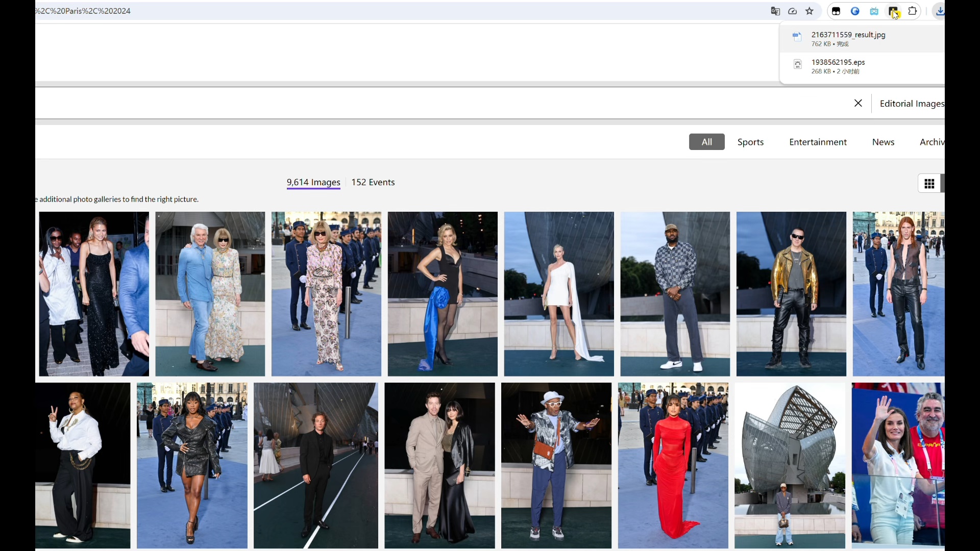
Task: Click the 9,614 Images count link
Action: click(x=314, y=182)
